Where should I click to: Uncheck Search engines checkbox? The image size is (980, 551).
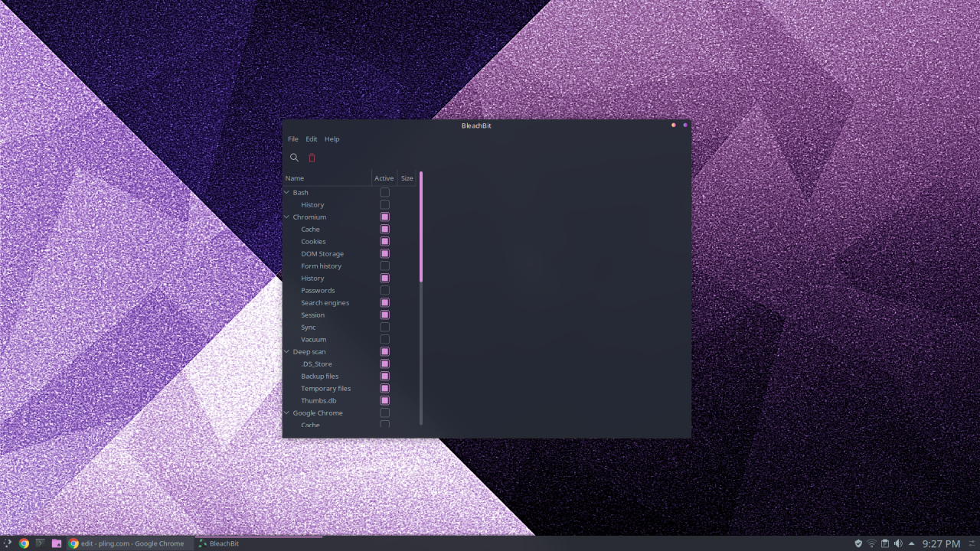click(x=384, y=302)
